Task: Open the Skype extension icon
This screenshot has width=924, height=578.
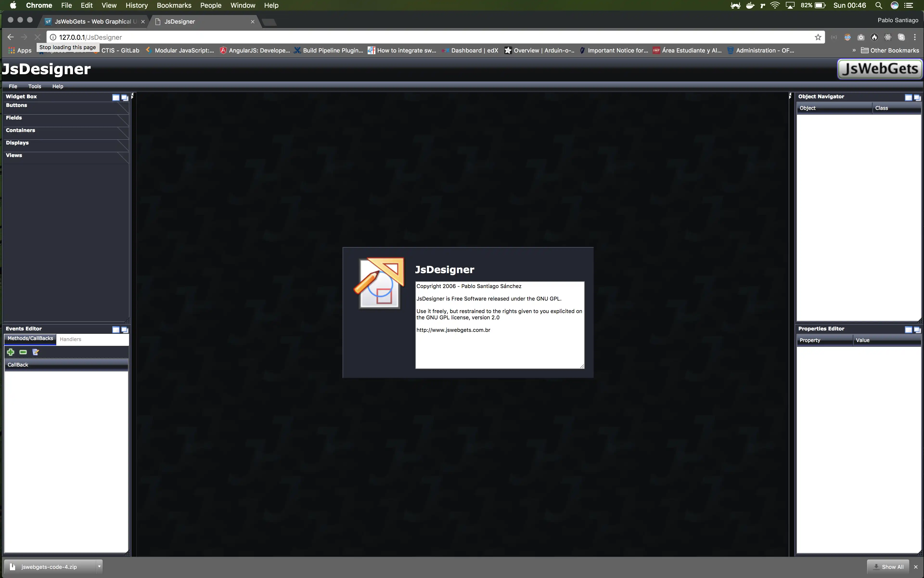Action: pos(901,37)
